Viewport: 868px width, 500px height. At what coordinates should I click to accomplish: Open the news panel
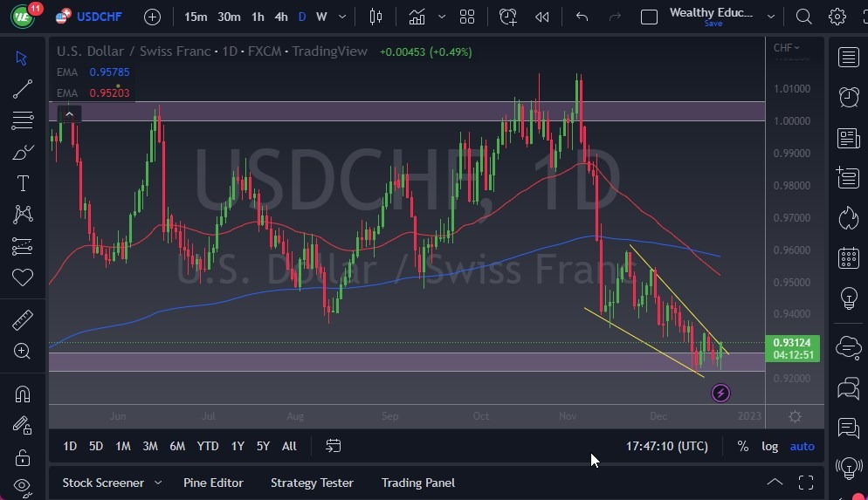[x=849, y=138]
